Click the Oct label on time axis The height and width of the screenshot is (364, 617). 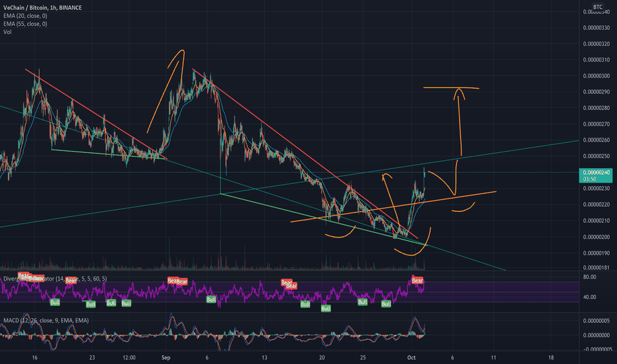coord(411,357)
